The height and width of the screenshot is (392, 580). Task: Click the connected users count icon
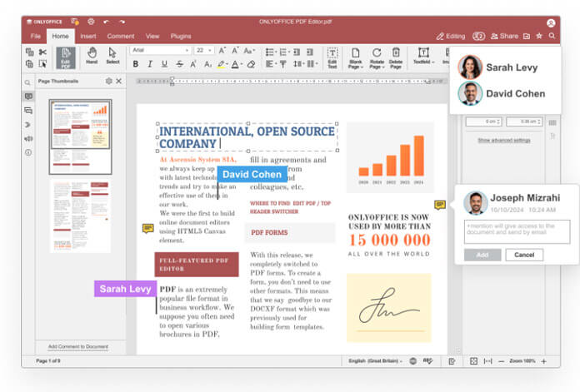[478, 37]
